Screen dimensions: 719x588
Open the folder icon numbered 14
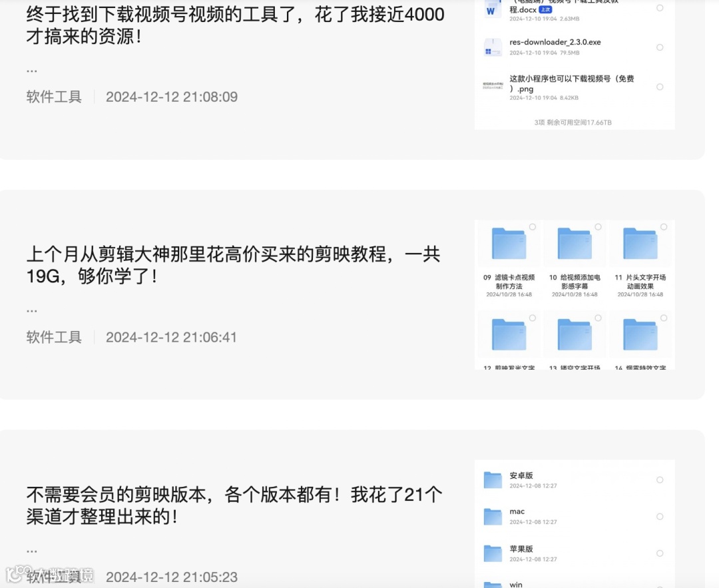(x=640, y=334)
